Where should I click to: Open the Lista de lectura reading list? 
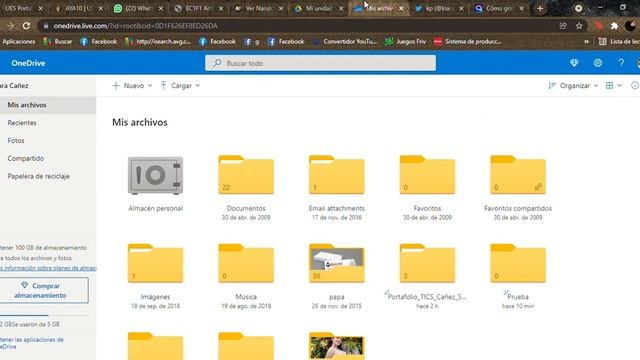click(x=619, y=42)
